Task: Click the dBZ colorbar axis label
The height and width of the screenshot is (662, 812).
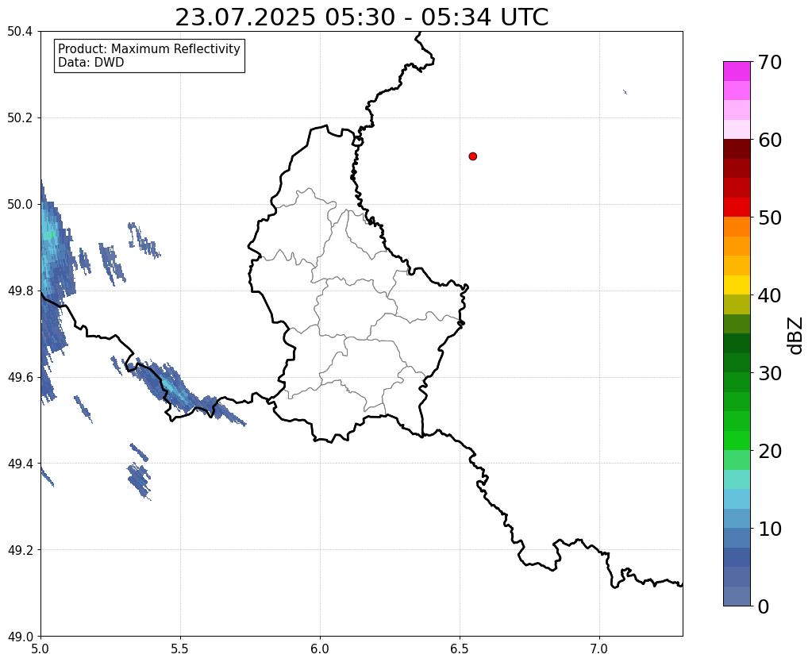Action: [796, 336]
